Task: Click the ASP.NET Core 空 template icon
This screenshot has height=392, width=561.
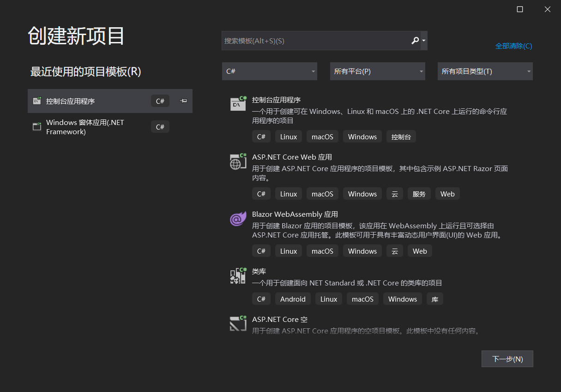Action: 238,323
